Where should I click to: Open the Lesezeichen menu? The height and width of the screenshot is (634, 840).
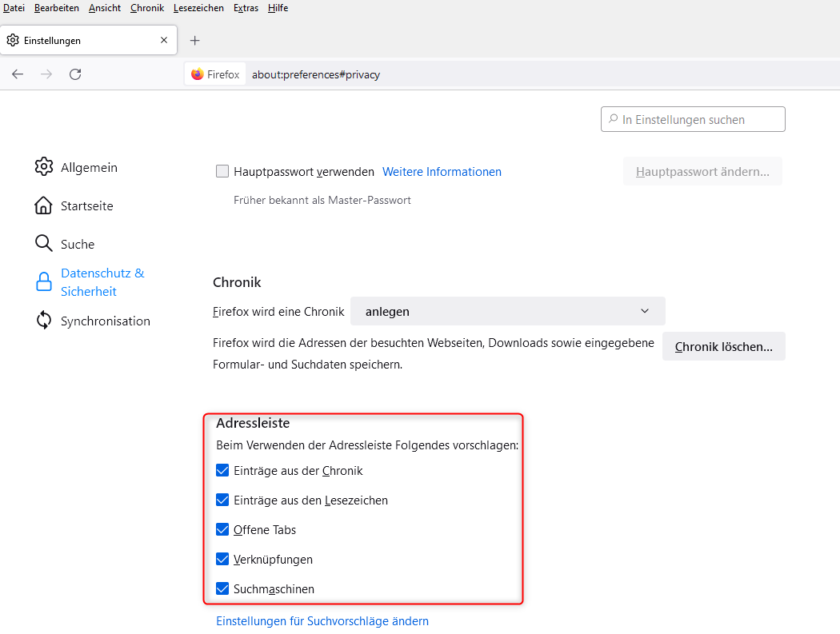point(198,8)
